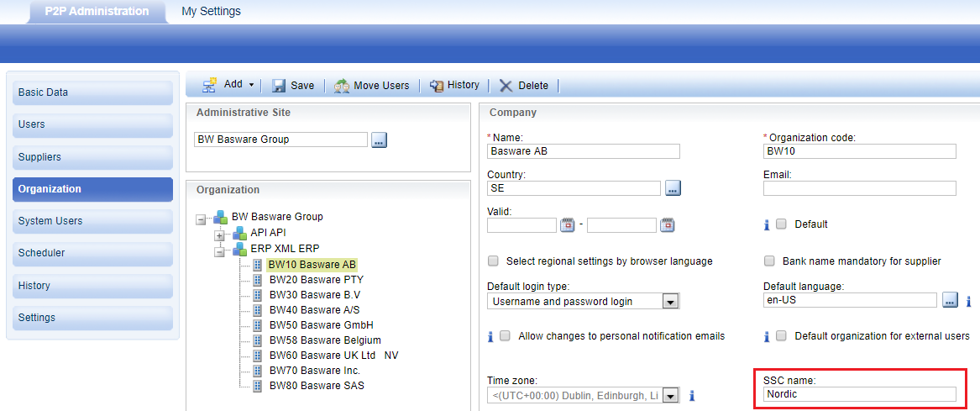Image resolution: width=980 pixels, height=411 pixels.
Task: Click the Delete toolbar button
Action: coord(524,85)
